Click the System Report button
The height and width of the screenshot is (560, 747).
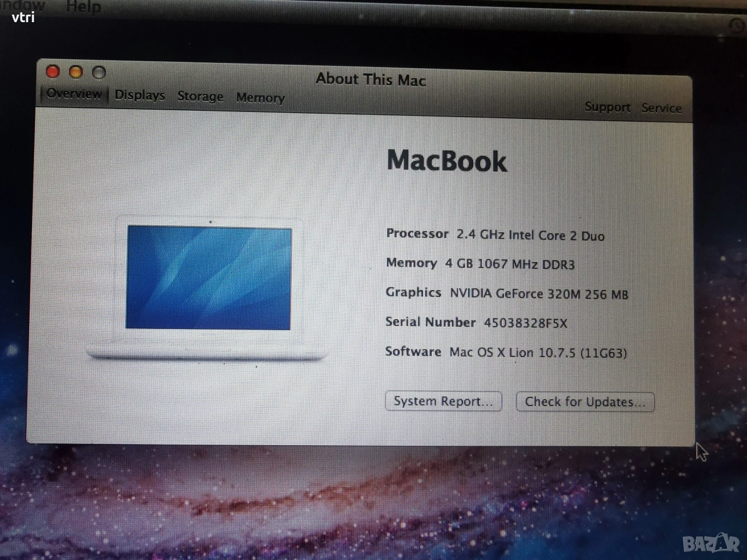(444, 401)
